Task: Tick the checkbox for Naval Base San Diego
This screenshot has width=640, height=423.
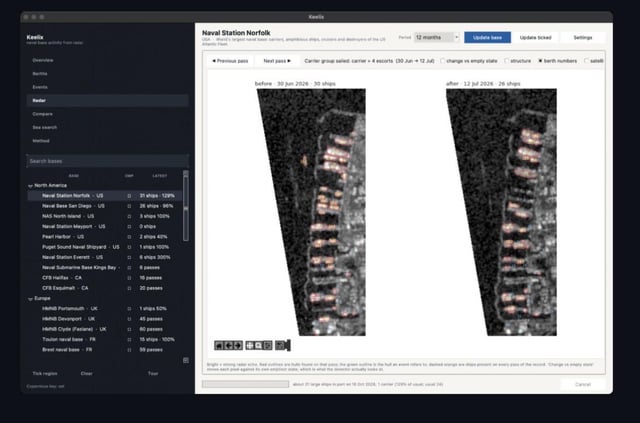Action: tap(129, 206)
